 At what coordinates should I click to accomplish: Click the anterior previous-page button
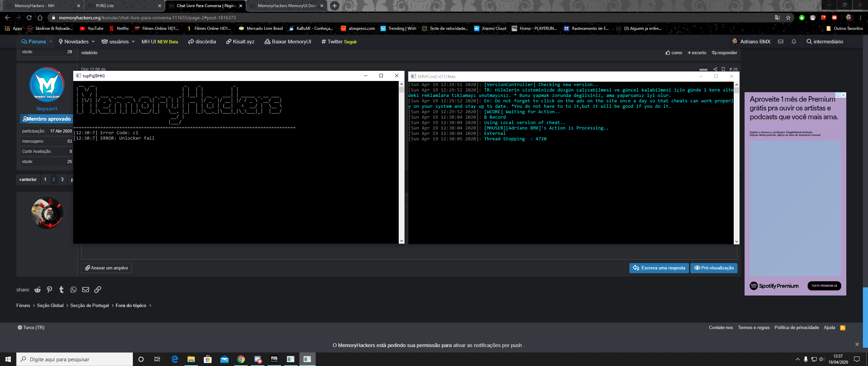(28, 180)
